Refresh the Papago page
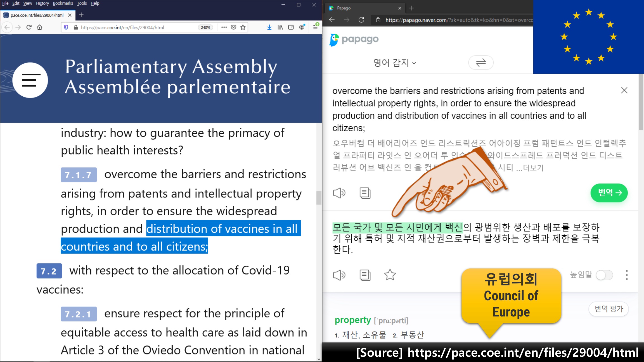Viewport: 644px width, 362px height. click(361, 20)
